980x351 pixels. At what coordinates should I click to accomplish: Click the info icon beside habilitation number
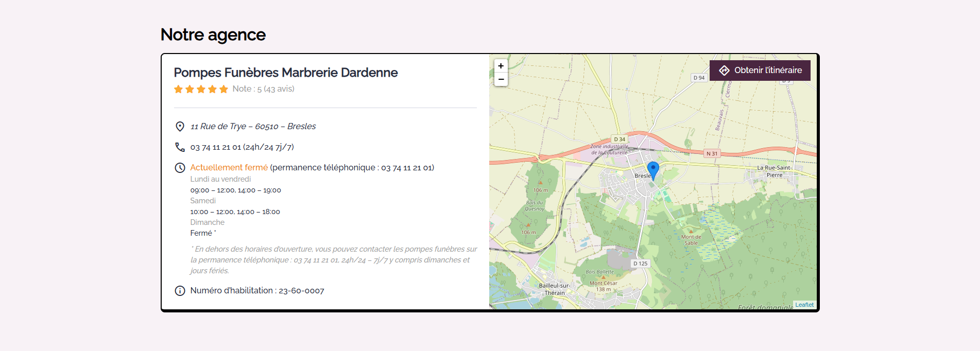pos(180,291)
